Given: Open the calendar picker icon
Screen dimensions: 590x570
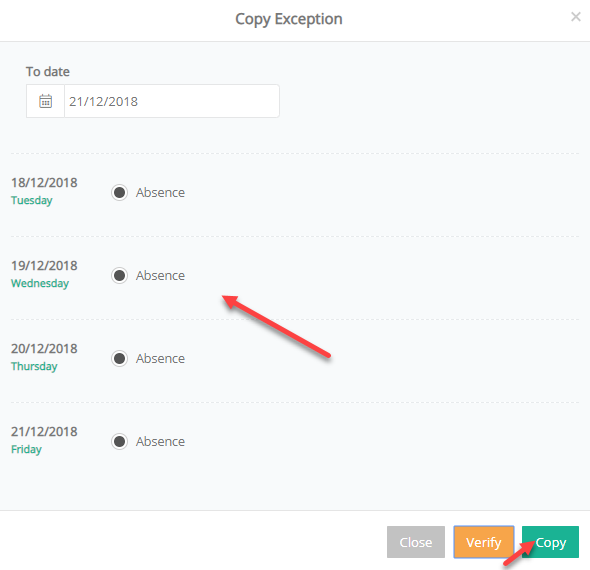Looking at the screenshot, I should tap(46, 101).
